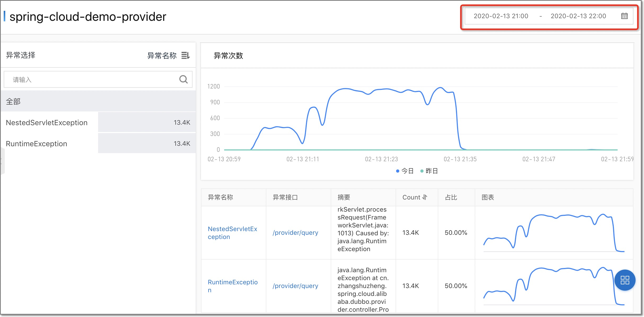The height and width of the screenshot is (317, 644).
Task: Click the 13.4K bar beside RuntimeException
Action: click(147, 143)
